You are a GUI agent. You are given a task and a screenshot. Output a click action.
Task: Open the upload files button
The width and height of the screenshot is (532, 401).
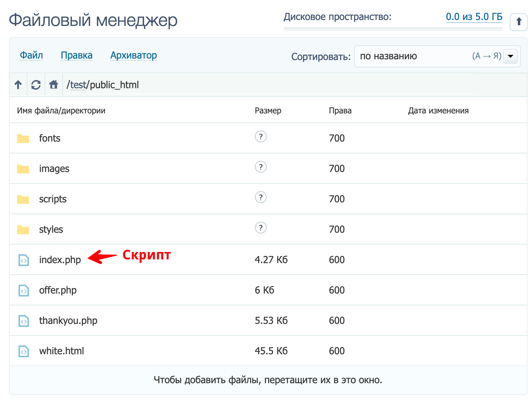point(518,22)
